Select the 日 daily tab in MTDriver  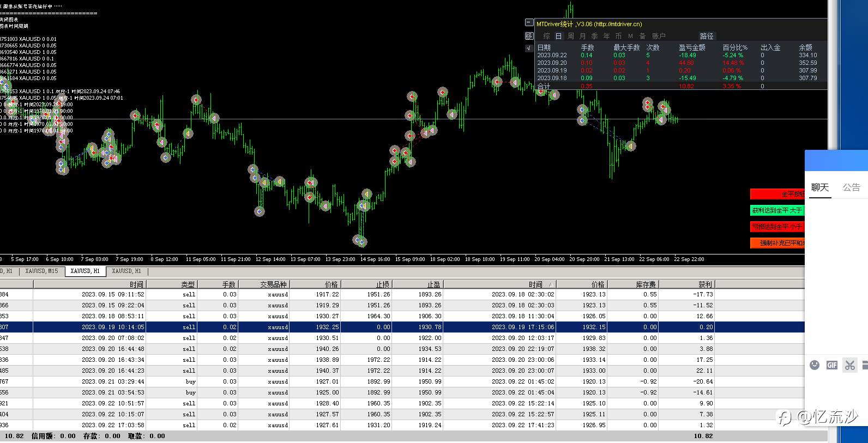pyautogui.click(x=559, y=36)
